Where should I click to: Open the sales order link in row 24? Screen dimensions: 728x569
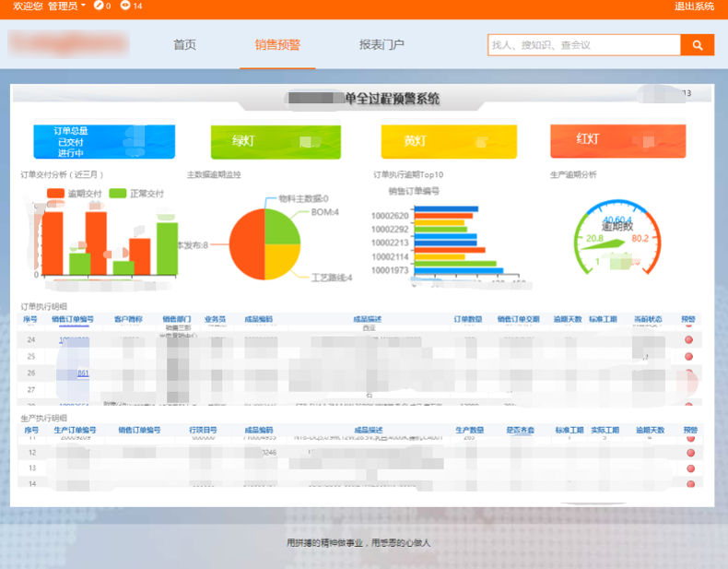[74, 340]
